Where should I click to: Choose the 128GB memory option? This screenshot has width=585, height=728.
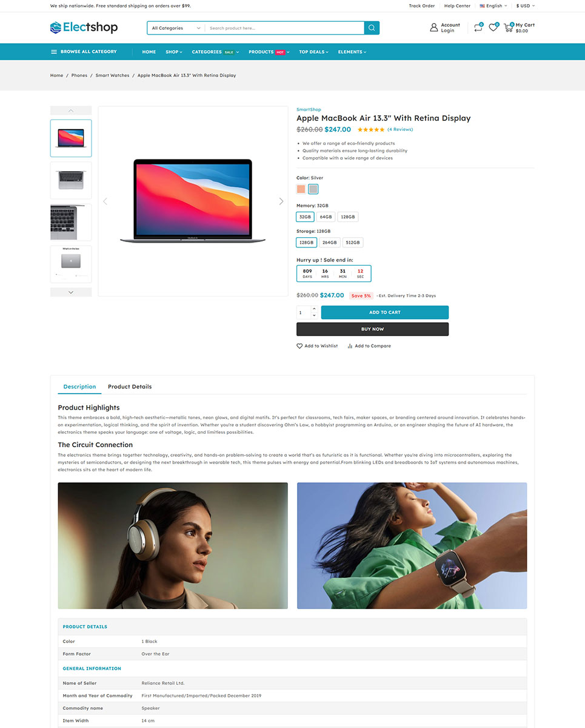point(347,217)
